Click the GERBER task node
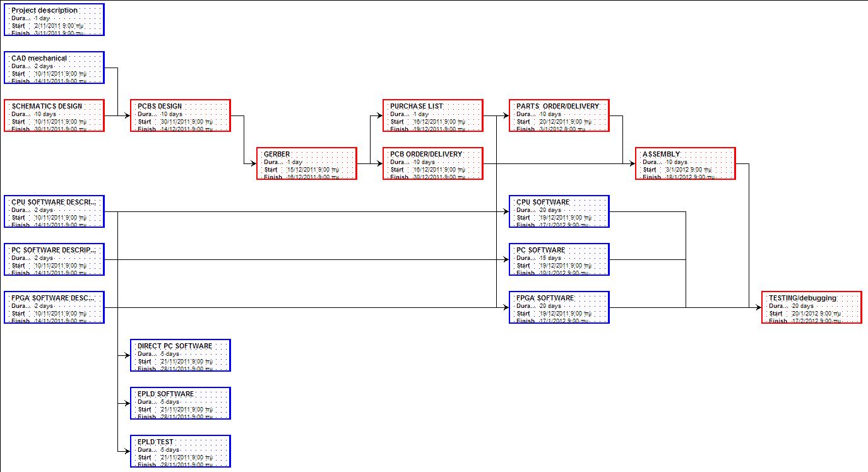 click(307, 163)
